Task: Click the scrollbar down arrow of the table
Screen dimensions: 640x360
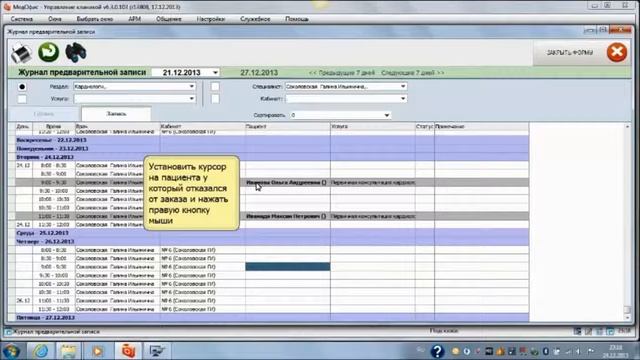Action: point(627,318)
